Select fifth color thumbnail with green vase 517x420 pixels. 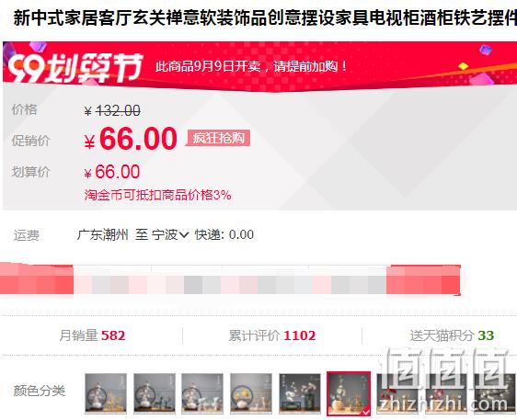tap(299, 393)
